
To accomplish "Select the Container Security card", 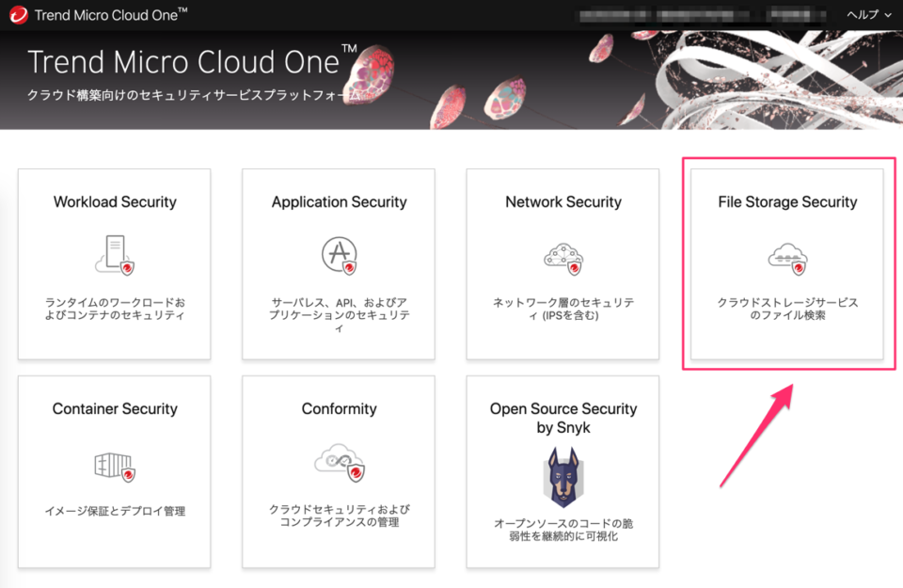I will (x=113, y=470).
